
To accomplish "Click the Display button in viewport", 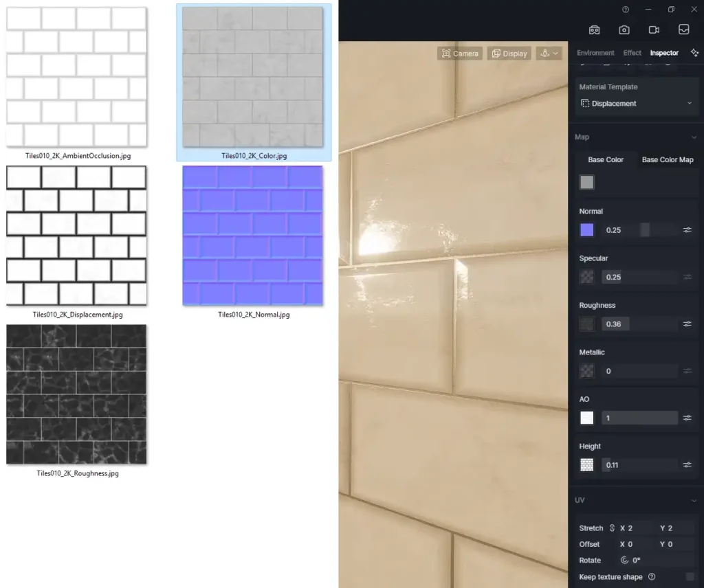I will point(509,54).
